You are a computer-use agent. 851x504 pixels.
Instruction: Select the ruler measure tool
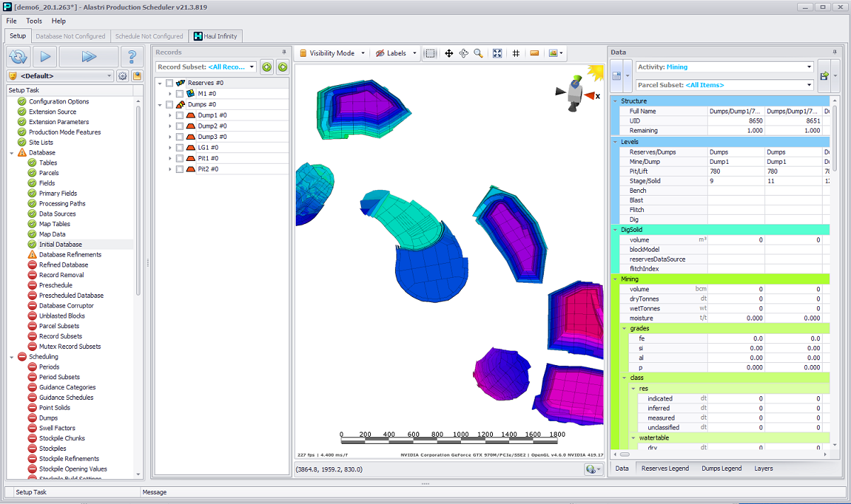click(x=535, y=53)
